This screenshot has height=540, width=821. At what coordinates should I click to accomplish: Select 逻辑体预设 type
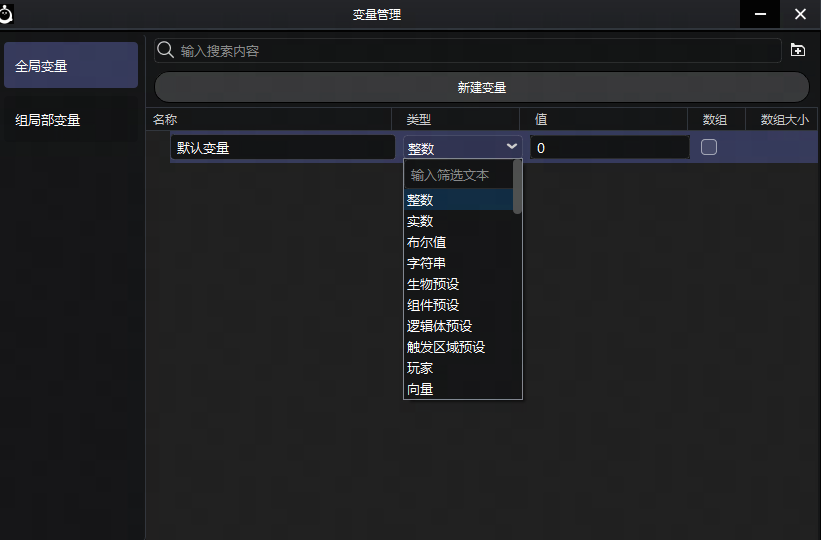pyautogui.click(x=438, y=326)
